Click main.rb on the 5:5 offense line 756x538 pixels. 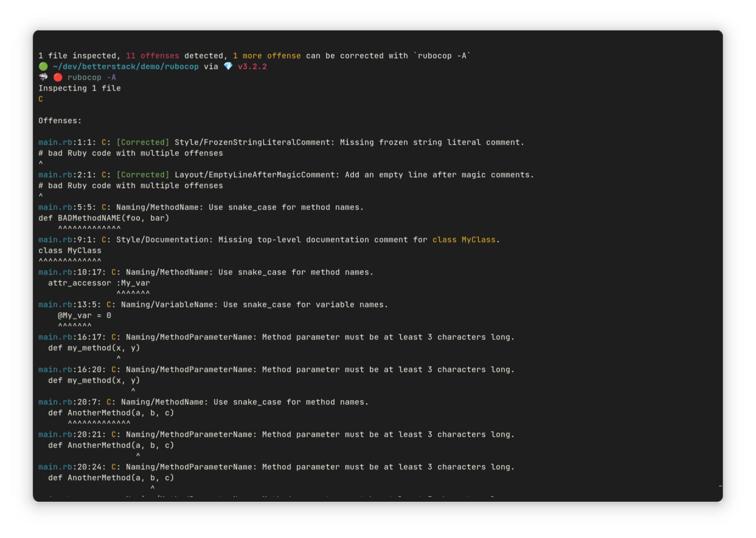click(x=55, y=207)
